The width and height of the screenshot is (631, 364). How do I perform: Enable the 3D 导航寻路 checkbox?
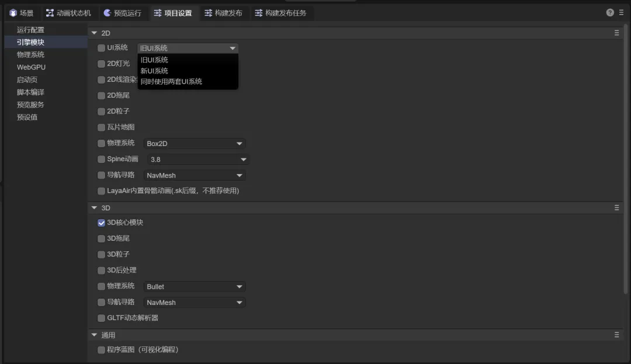coord(102,302)
